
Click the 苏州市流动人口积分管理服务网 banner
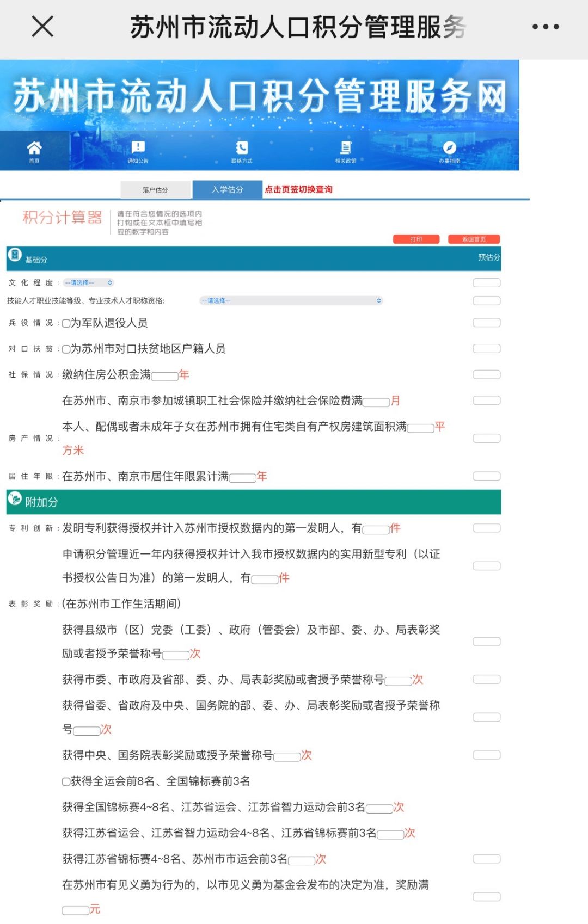(x=259, y=96)
